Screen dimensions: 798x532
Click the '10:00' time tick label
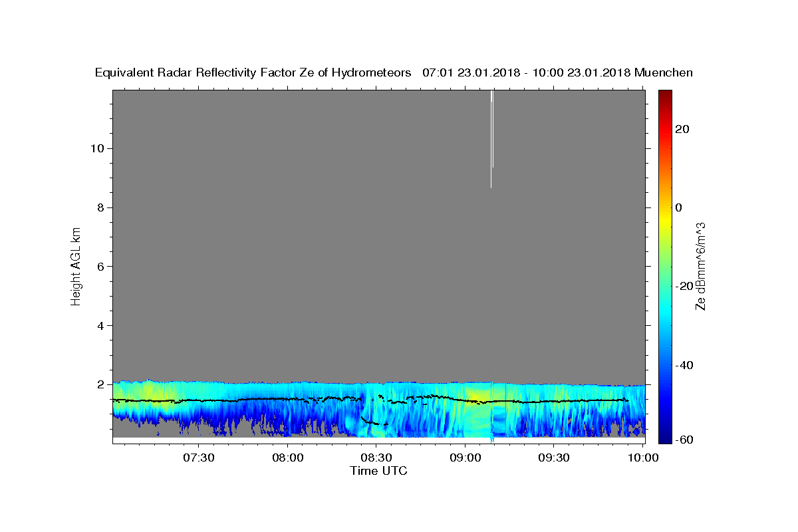643,458
